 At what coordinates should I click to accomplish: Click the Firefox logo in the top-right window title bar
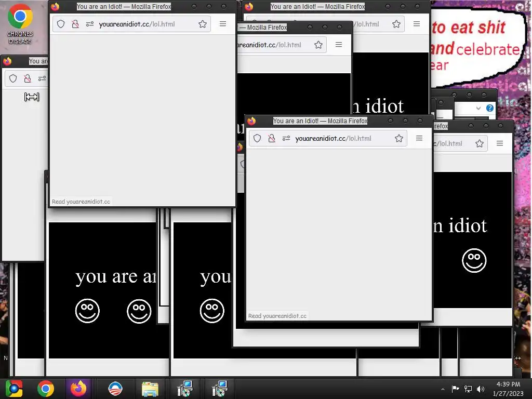tap(249, 6)
